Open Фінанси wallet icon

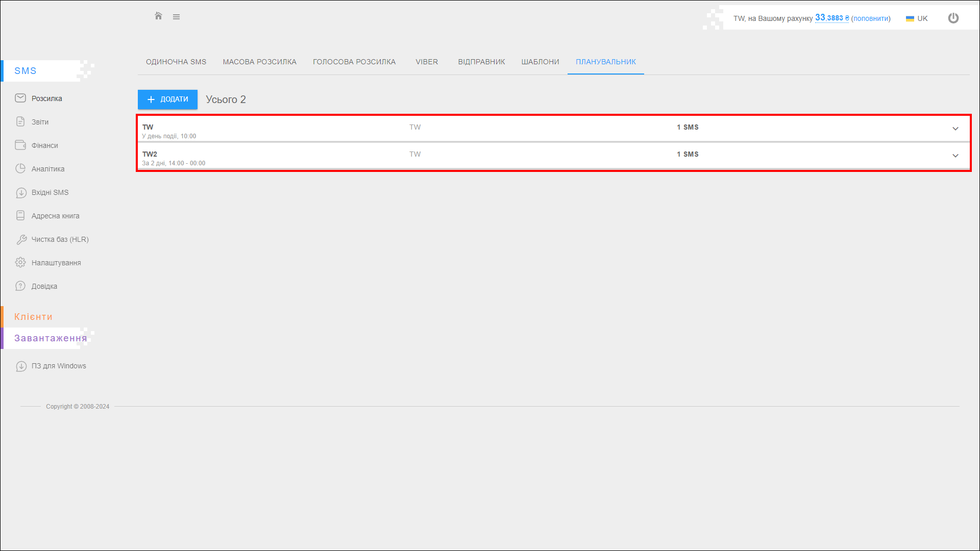click(x=20, y=145)
